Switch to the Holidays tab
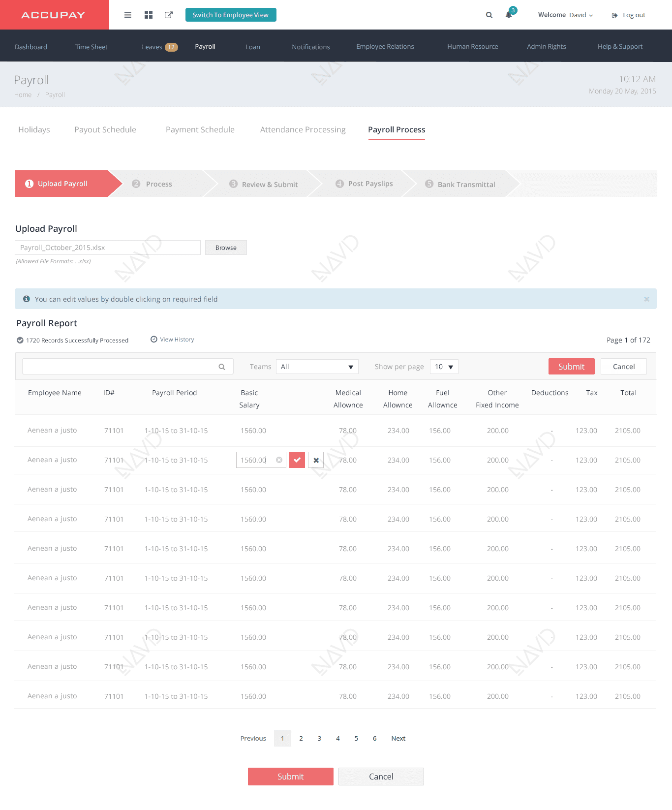Image resolution: width=672 pixels, height=810 pixels. [34, 129]
